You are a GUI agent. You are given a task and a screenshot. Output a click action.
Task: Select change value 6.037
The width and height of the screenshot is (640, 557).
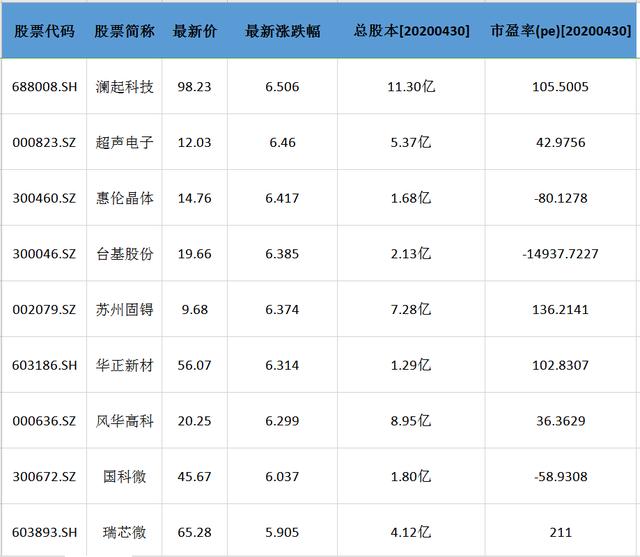pyautogui.click(x=282, y=477)
